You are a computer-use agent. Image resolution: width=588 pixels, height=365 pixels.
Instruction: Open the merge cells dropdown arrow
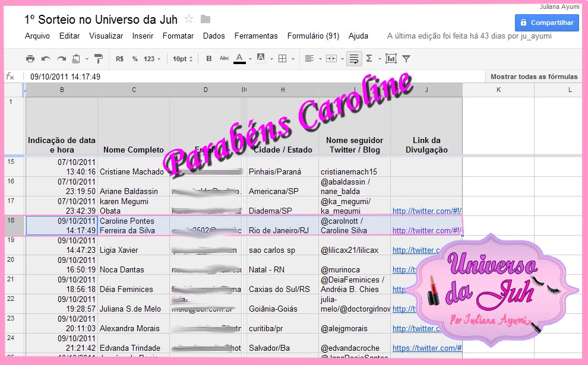(342, 59)
